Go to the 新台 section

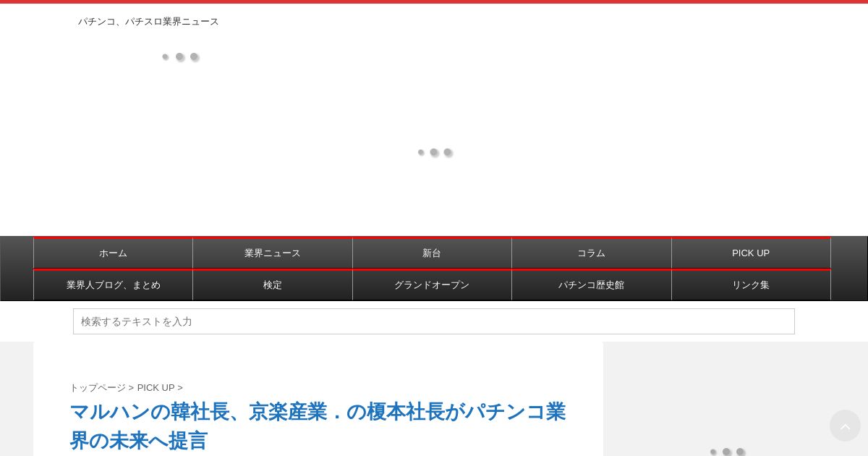[432, 253]
